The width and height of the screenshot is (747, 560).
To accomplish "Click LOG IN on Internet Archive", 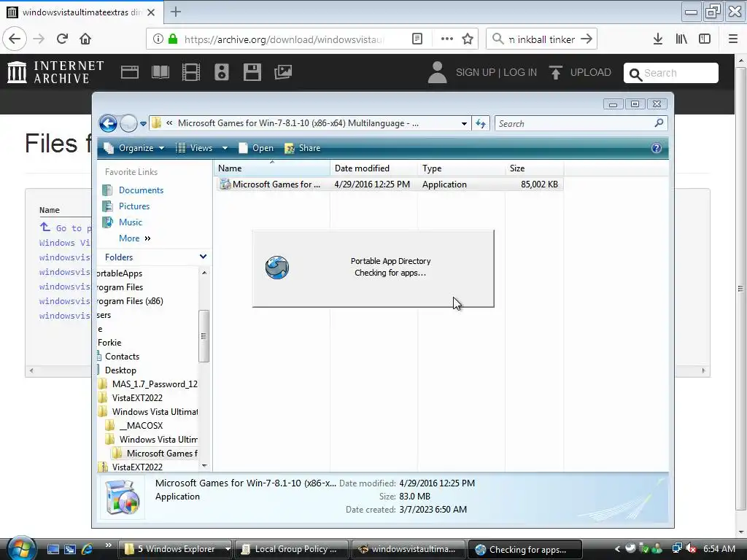I will point(519,72).
